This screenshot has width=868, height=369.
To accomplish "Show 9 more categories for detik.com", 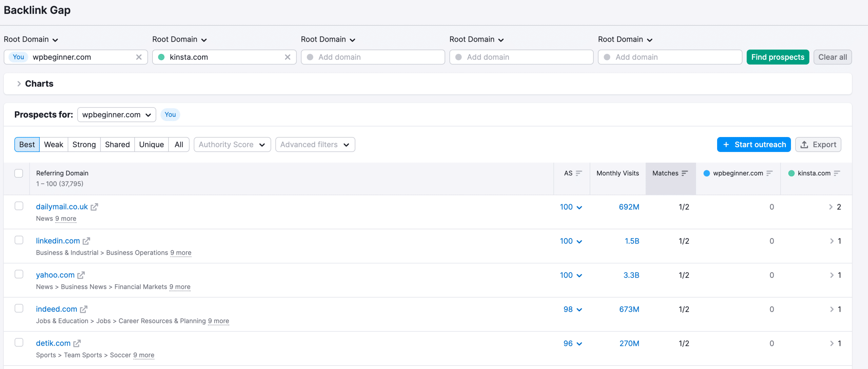I will (x=144, y=355).
